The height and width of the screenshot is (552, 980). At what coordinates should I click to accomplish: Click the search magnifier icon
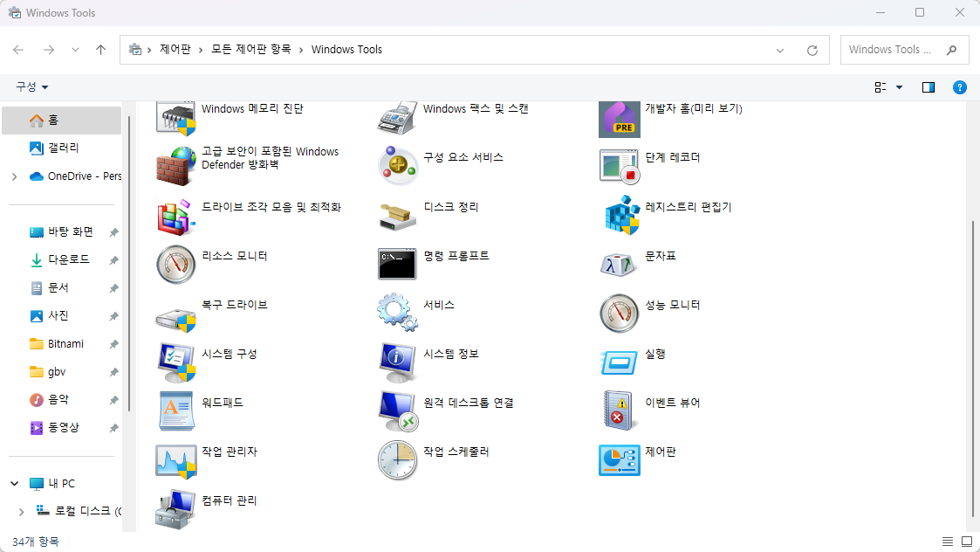[x=951, y=50]
